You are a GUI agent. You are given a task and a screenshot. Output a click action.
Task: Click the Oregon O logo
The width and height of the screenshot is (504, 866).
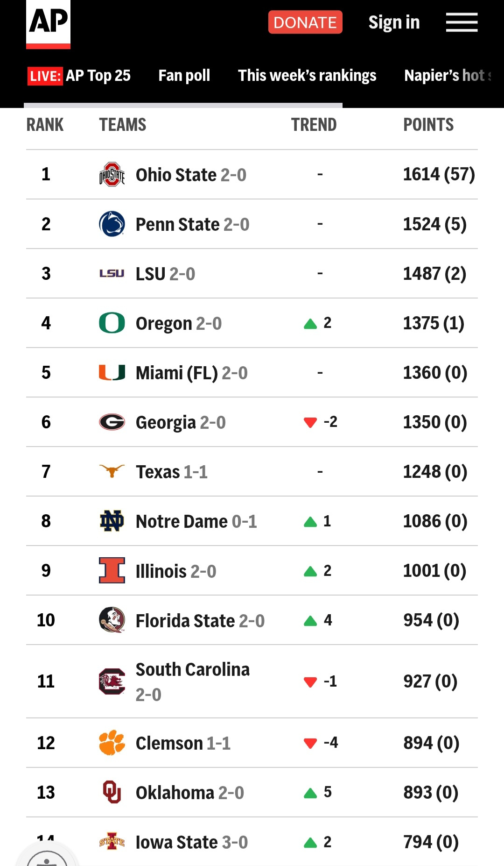click(112, 323)
